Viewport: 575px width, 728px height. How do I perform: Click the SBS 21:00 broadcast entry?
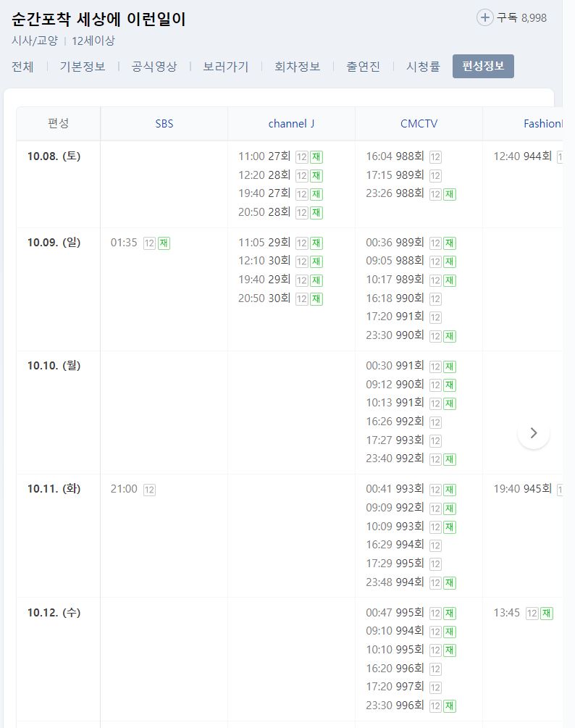[133, 489]
